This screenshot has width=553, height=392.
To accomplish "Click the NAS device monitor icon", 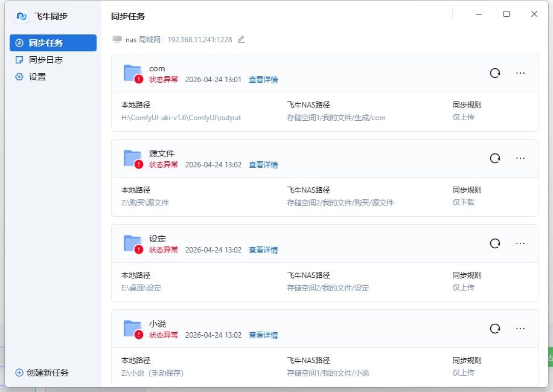I will [x=117, y=39].
